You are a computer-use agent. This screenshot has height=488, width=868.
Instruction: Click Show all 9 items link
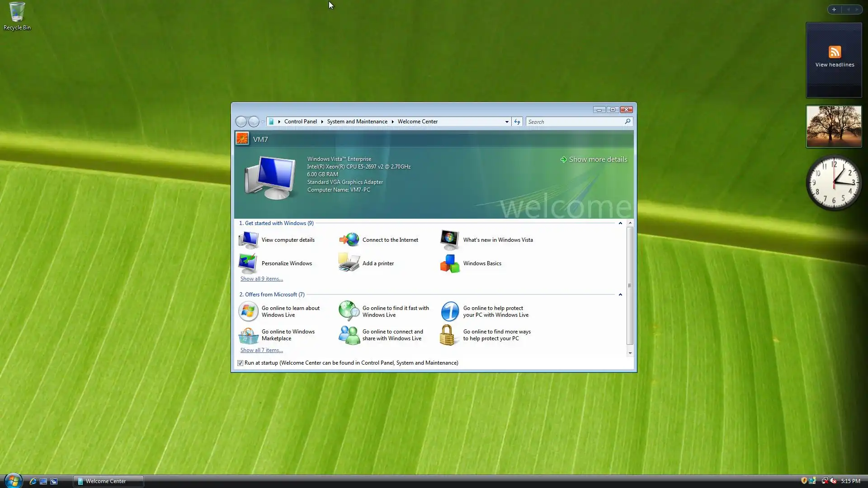pos(261,279)
